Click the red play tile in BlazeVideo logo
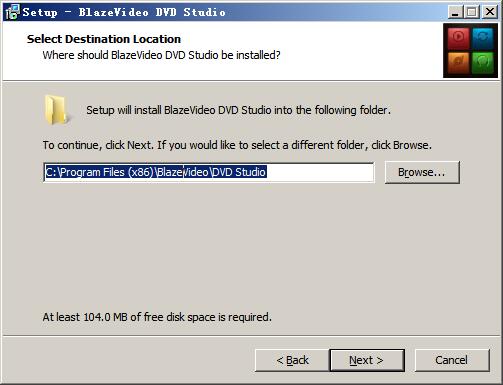This screenshot has width=503, height=385. pyautogui.click(x=458, y=37)
